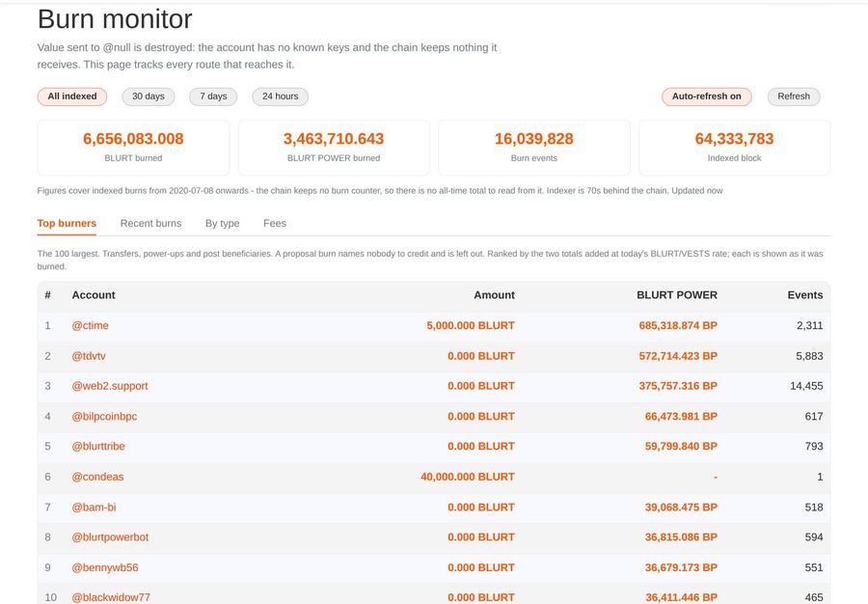Image resolution: width=868 pixels, height=604 pixels.
Task: Open the @tdvtv account link
Action: coord(89,356)
